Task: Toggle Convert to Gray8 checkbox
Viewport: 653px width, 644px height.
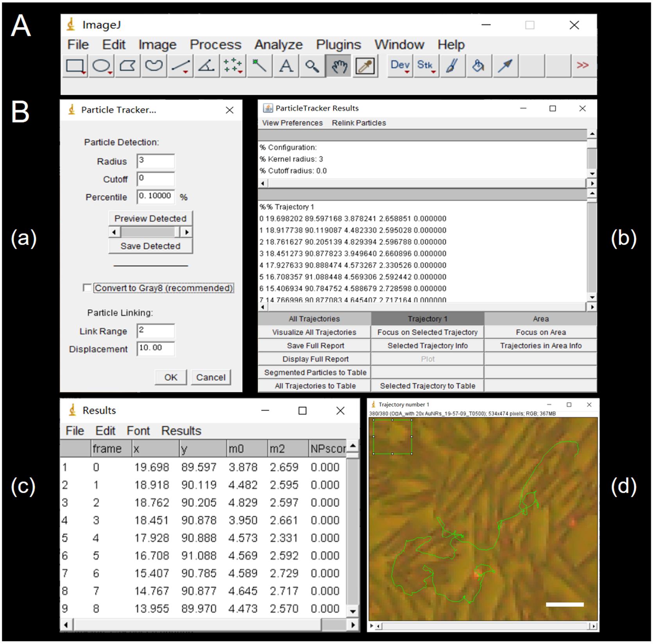Action: (x=87, y=288)
